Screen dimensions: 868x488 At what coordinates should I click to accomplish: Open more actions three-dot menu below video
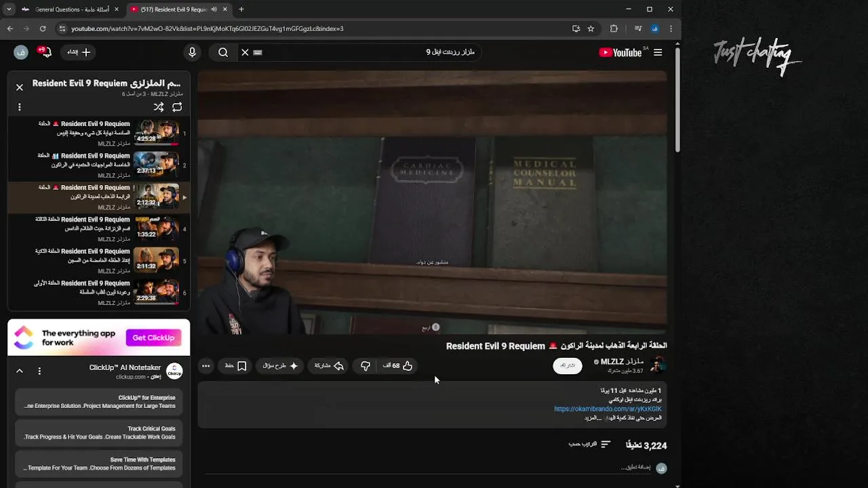tap(206, 366)
